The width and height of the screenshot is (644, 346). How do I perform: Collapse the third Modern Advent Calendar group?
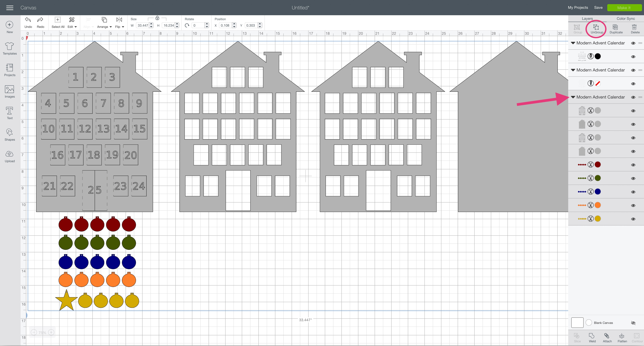573,97
